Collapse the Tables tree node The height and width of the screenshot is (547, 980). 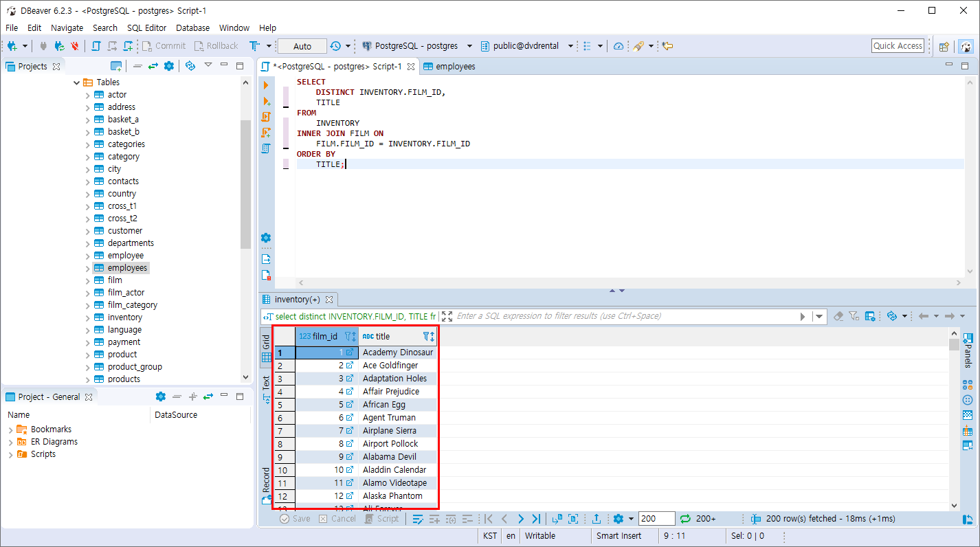point(76,82)
